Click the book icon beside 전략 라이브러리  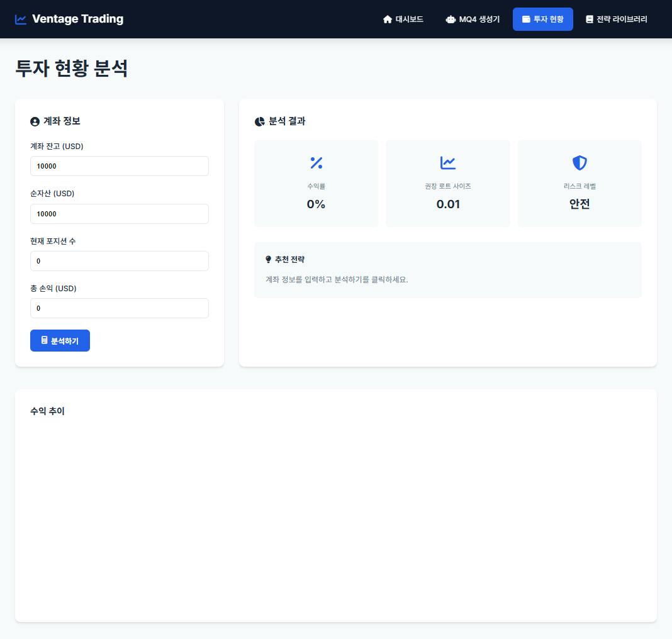click(589, 19)
